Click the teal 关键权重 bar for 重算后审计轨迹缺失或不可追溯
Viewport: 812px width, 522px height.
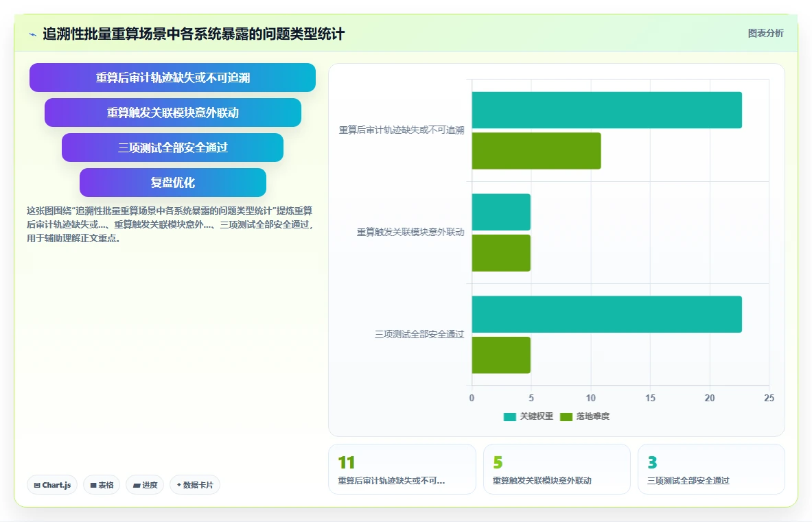click(606, 110)
